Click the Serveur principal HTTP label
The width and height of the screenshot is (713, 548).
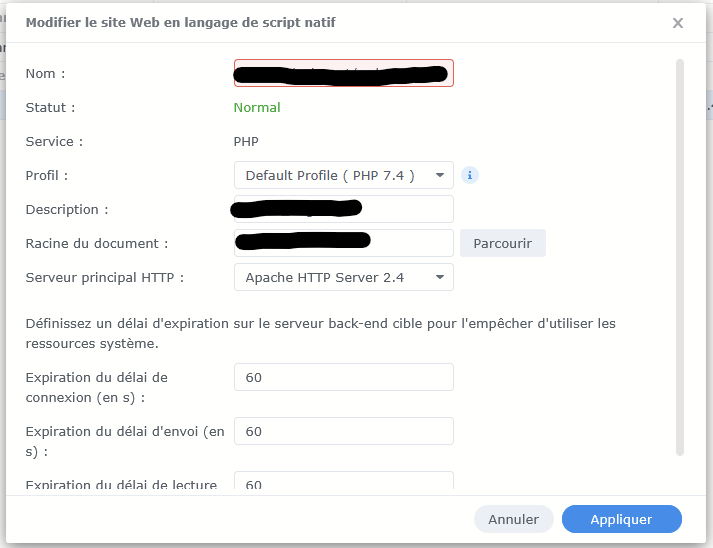click(x=104, y=277)
